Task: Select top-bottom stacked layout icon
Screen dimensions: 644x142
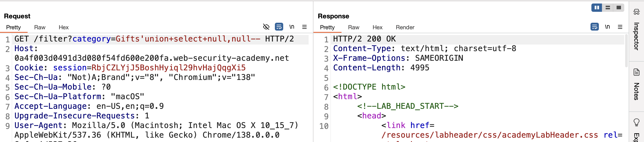Action: tap(607, 8)
